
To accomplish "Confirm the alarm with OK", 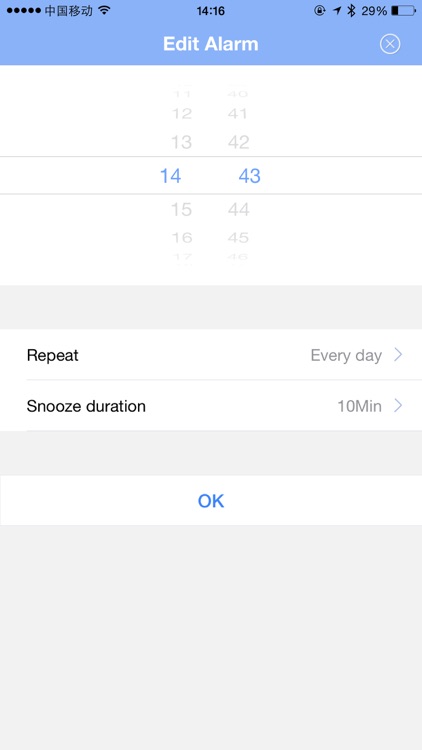I will tap(211, 500).
